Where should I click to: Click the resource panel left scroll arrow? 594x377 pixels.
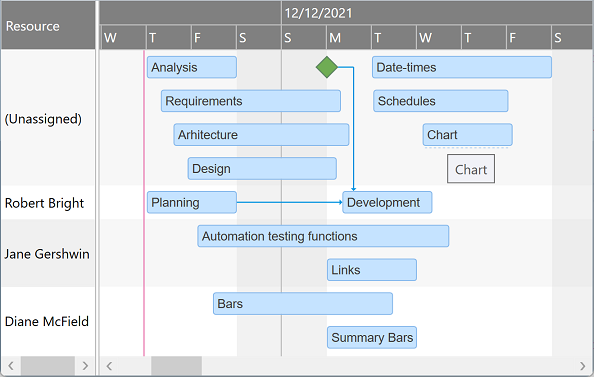11,366
